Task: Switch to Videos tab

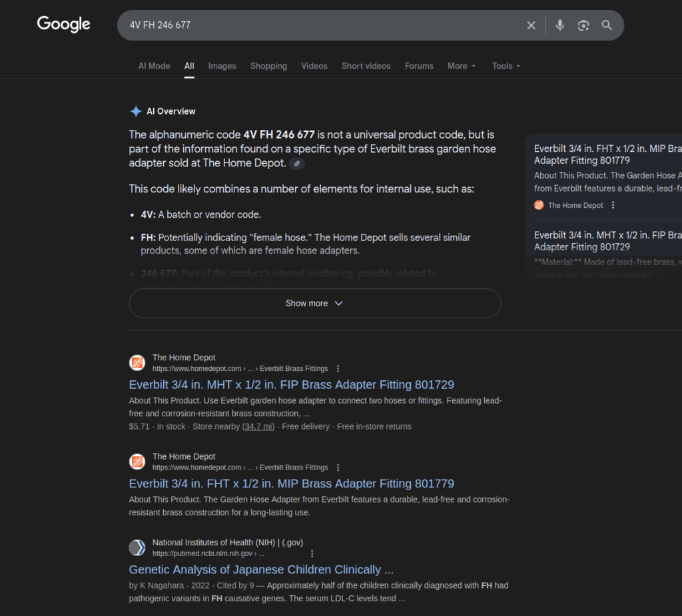Action: [314, 66]
